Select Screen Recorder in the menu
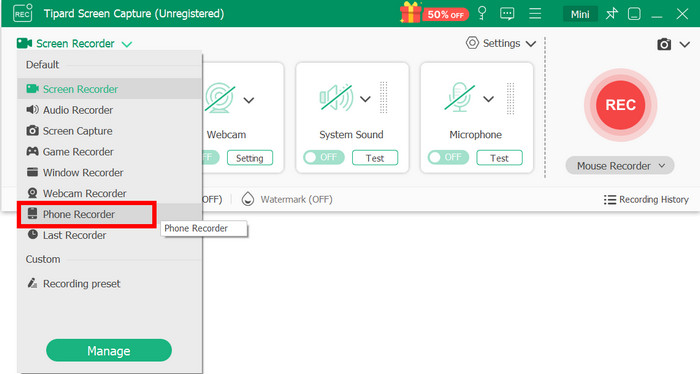 tap(109, 89)
